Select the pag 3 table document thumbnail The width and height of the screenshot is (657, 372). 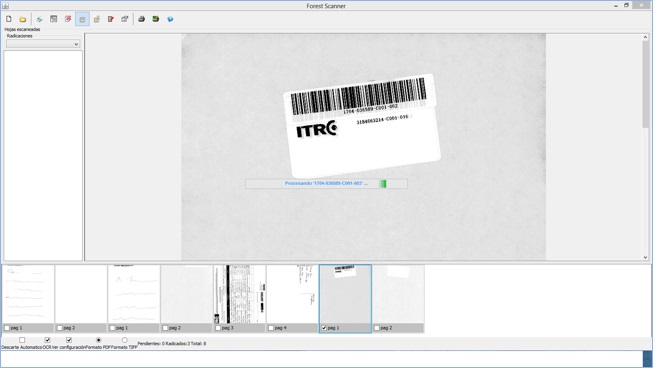click(240, 294)
